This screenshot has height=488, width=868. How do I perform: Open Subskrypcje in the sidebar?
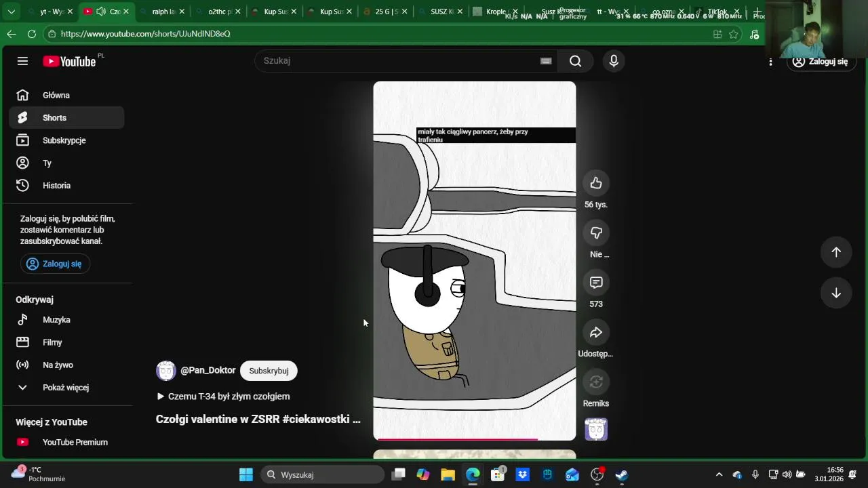[66, 140]
